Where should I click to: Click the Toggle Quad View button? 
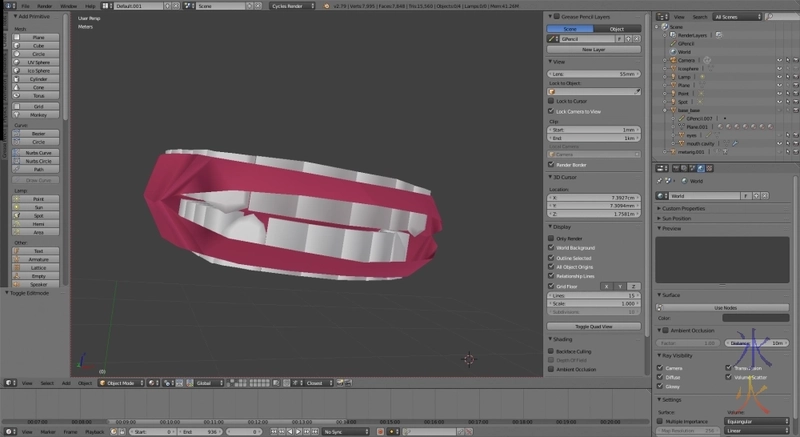pyautogui.click(x=594, y=326)
